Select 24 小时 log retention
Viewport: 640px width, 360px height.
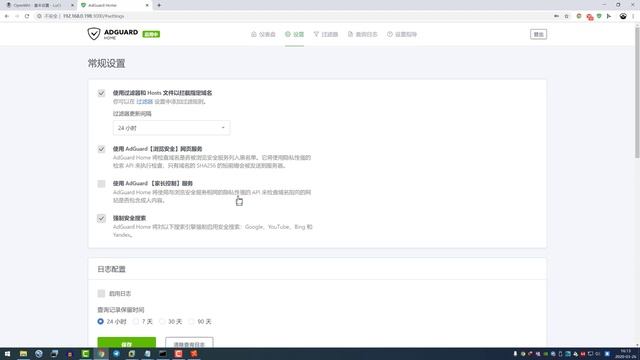coord(100,322)
